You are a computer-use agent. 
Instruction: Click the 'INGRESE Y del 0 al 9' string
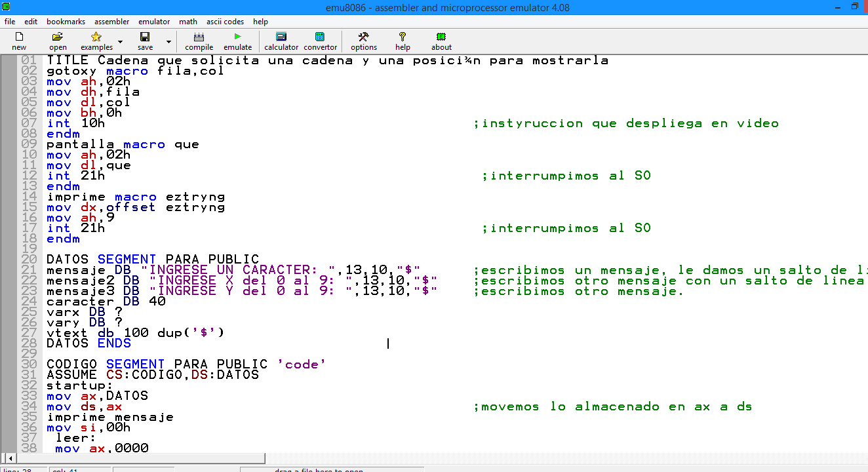tap(251, 291)
